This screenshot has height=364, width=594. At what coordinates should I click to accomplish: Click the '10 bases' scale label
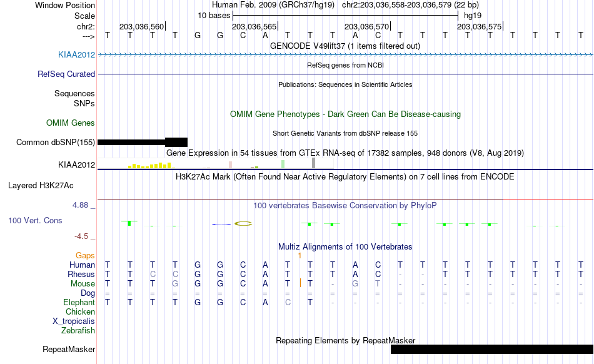point(214,16)
